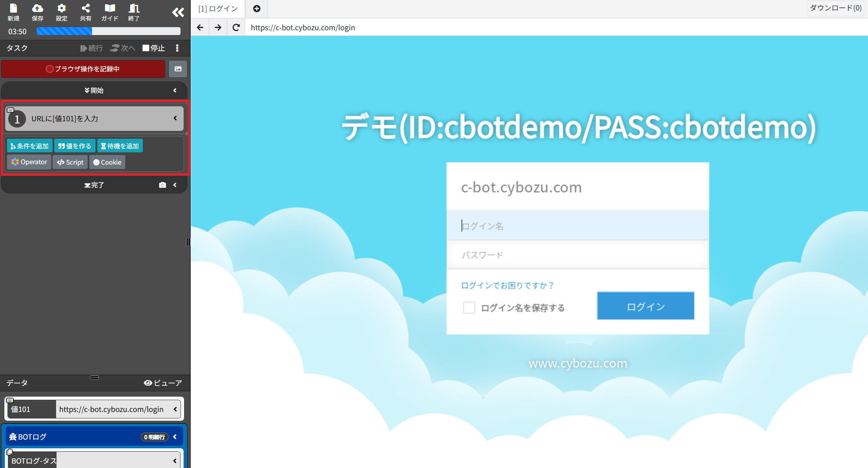Viewport: 868px width, 468px height.
Task: Click the 次へ (Next) step control
Action: (123, 48)
